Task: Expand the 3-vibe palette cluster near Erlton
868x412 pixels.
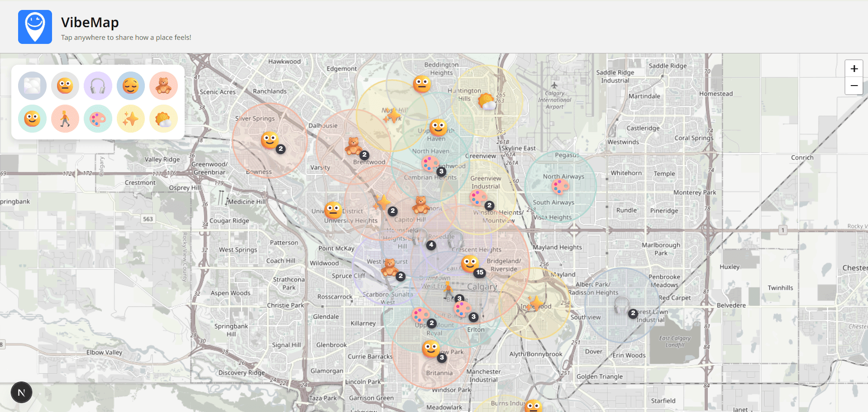Action: coord(464,309)
